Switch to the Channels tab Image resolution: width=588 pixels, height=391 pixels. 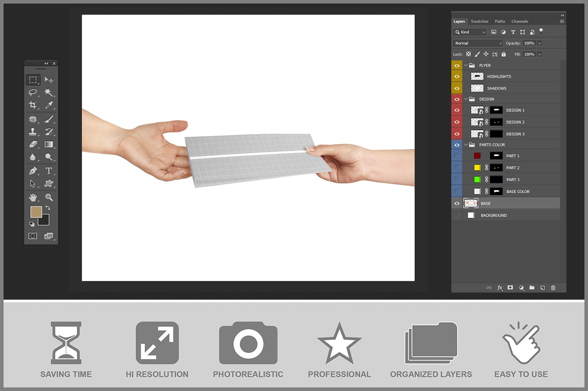pos(520,22)
